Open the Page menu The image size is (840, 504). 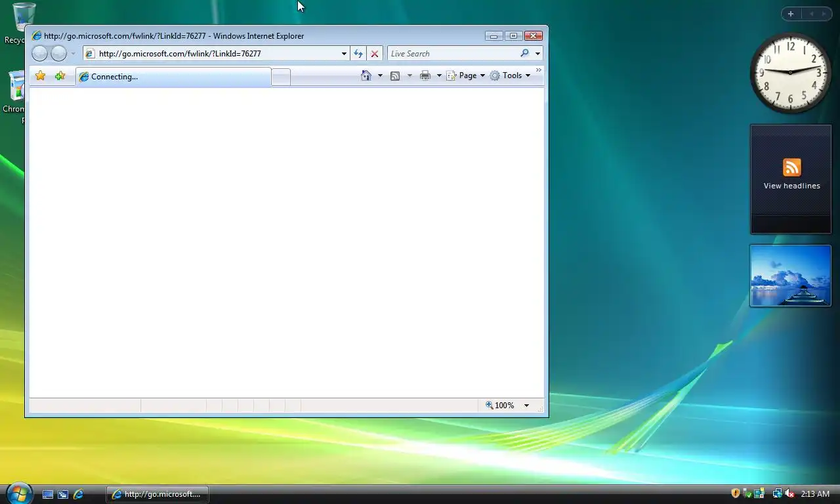[466, 75]
